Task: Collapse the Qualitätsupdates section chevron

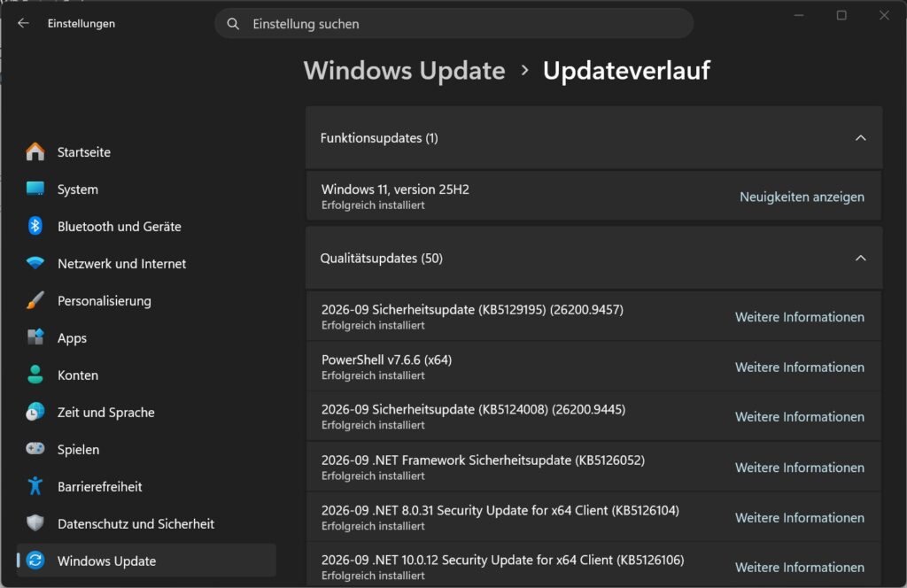Action: (x=860, y=258)
